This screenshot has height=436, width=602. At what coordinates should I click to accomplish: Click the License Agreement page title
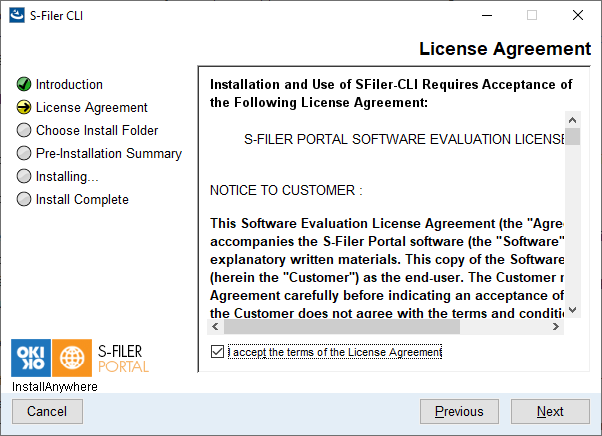pos(505,49)
